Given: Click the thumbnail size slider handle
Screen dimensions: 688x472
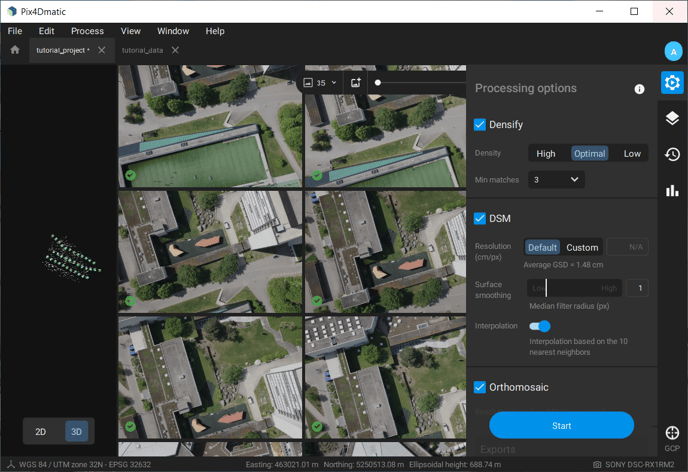Looking at the screenshot, I should click(378, 83).
